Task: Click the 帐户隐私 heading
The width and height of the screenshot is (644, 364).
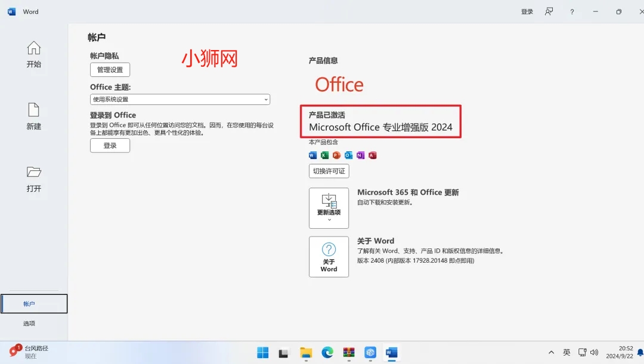Action: pos(104,56)
